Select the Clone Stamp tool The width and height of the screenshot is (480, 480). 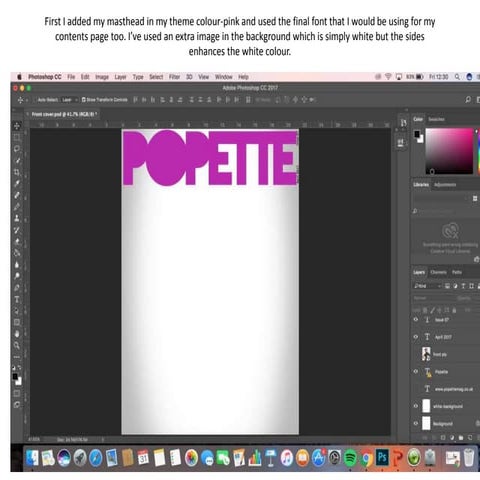[x=17, y=218]
